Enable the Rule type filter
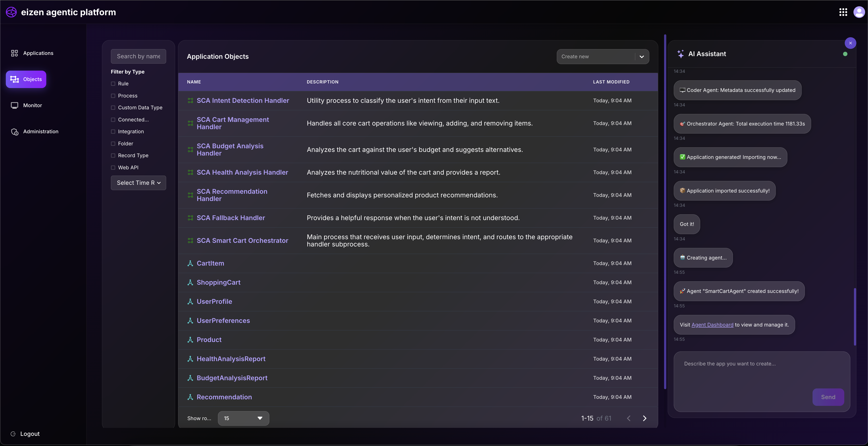This screenshot has width=868, height=446. click(113, 84)
